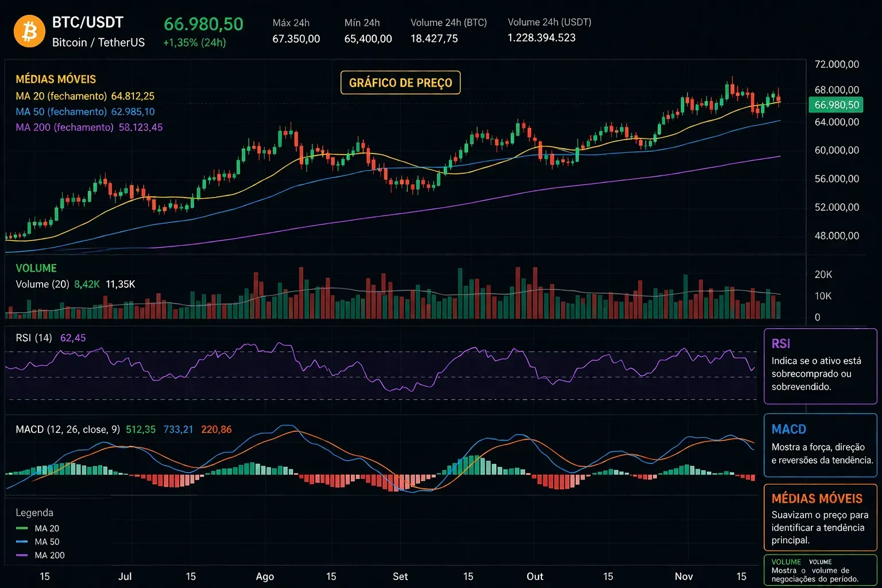Click the orange Bitcoin logo icon

tap(29, 31)
